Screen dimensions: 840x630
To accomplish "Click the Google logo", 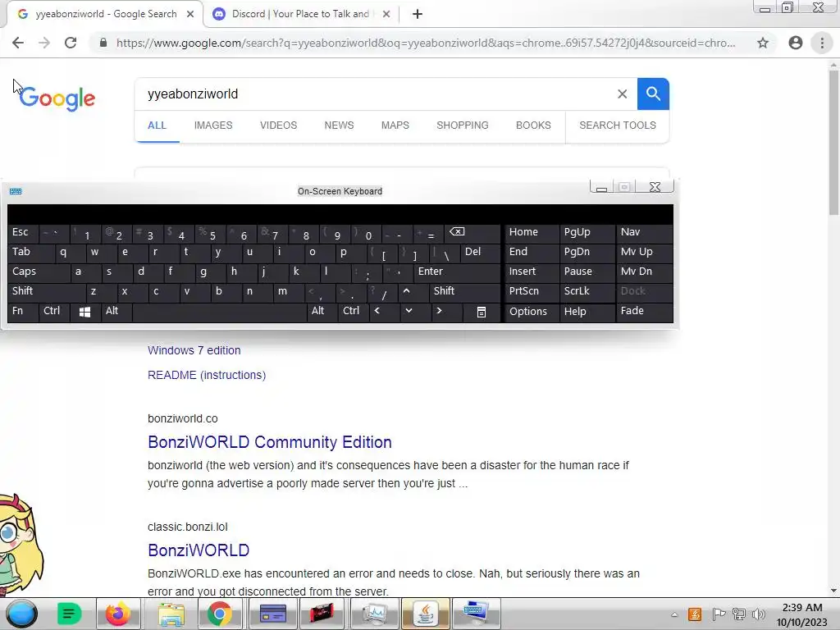I will [x=57, y=98].
